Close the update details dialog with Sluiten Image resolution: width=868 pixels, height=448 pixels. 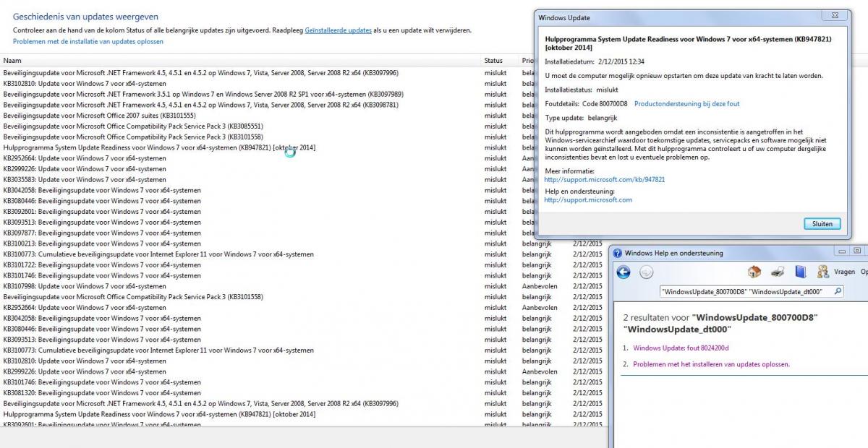click(822, 223)
